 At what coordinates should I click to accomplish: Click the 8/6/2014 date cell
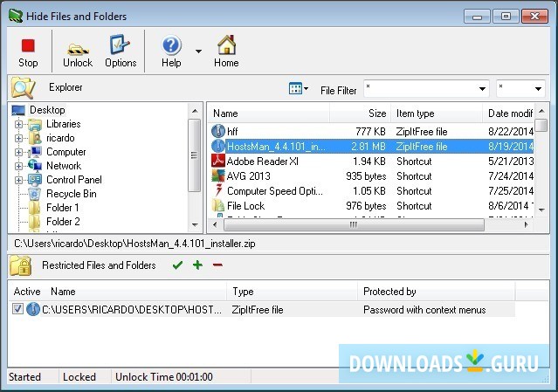coord(510,206)
